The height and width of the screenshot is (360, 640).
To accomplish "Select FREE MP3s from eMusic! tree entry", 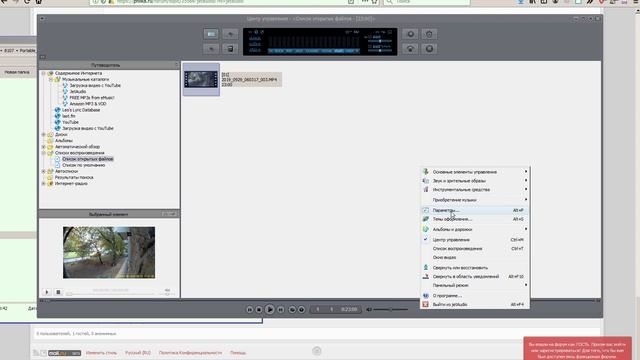I will point(92,98).
